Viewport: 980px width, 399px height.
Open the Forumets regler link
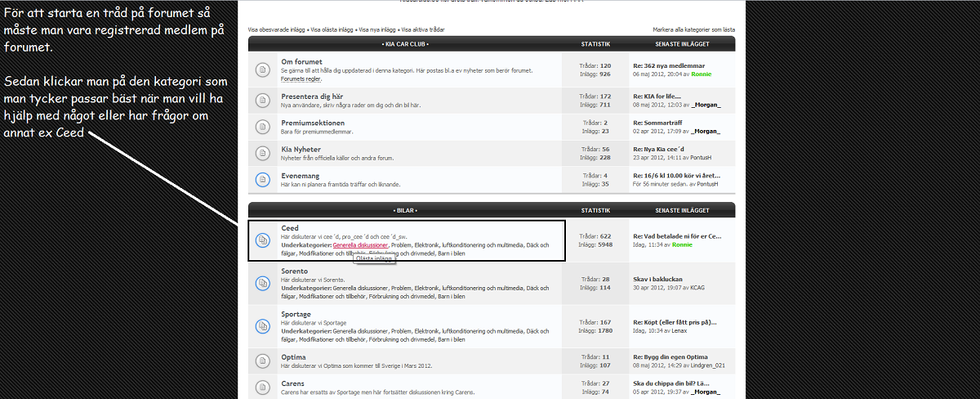click(x=301, y=79)
